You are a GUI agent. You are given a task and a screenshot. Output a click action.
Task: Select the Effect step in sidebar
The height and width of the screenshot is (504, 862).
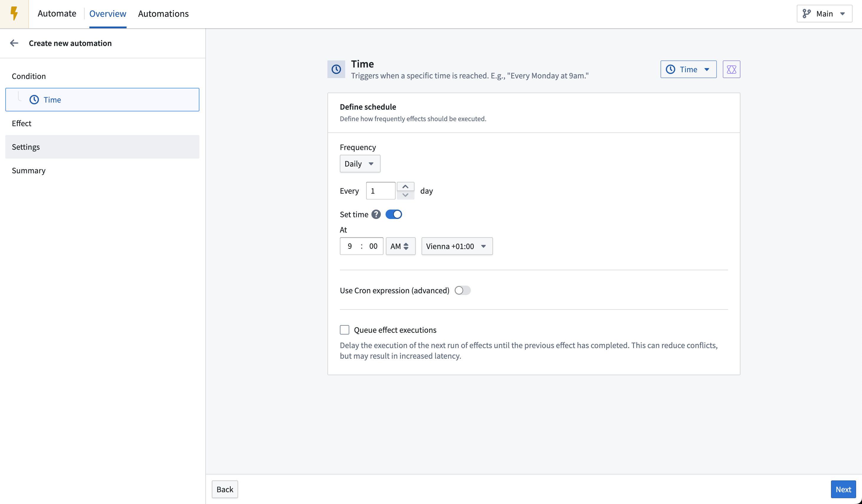[x=102, y=123]
